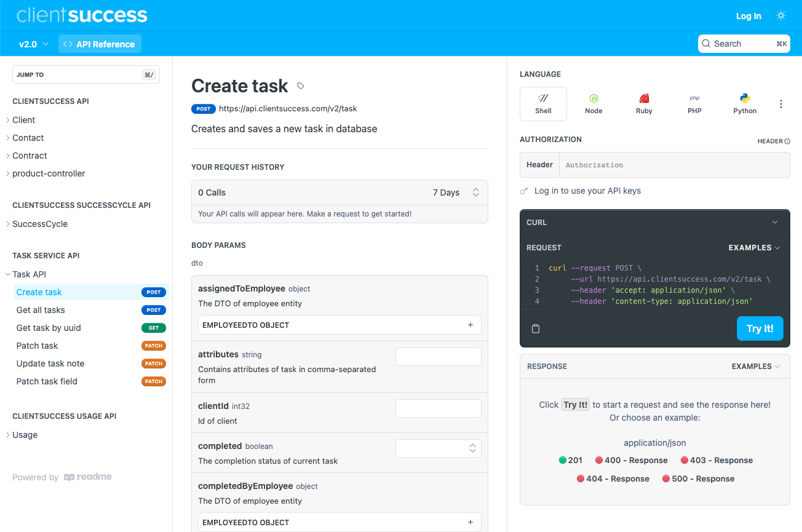
Task: Click Log in to use your API keys
Action: [x=587, y=191]
